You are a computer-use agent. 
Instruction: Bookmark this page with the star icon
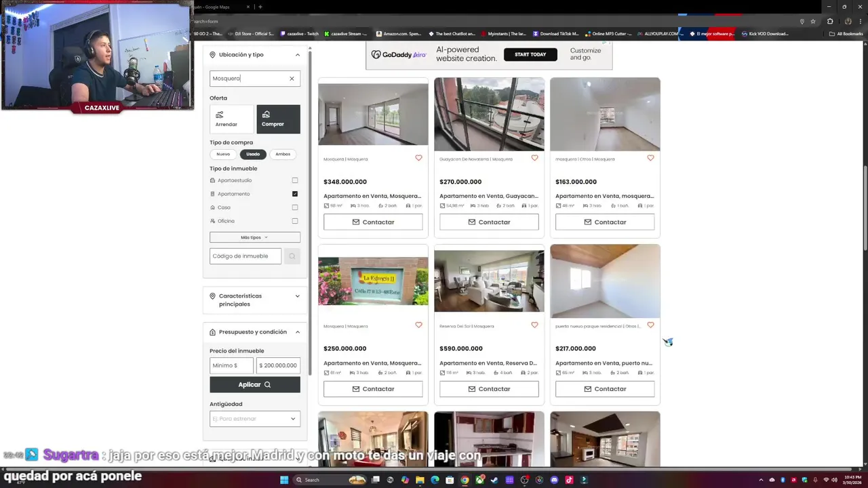coord(813,21)
